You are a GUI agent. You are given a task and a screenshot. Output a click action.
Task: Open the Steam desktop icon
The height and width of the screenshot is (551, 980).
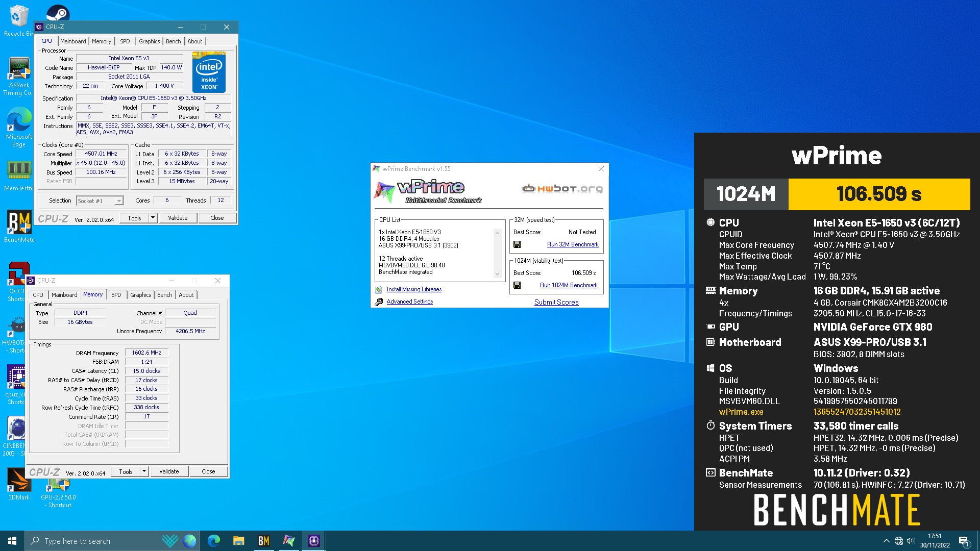coord(58,12)
